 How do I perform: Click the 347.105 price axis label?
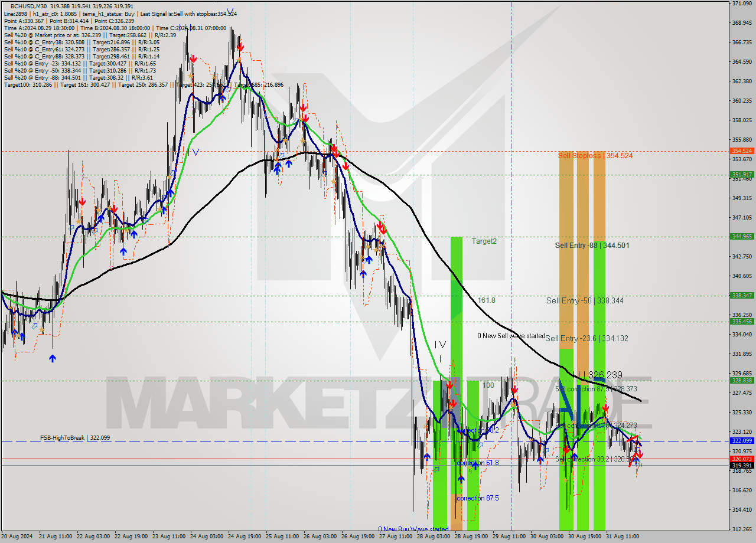(741, 218)
